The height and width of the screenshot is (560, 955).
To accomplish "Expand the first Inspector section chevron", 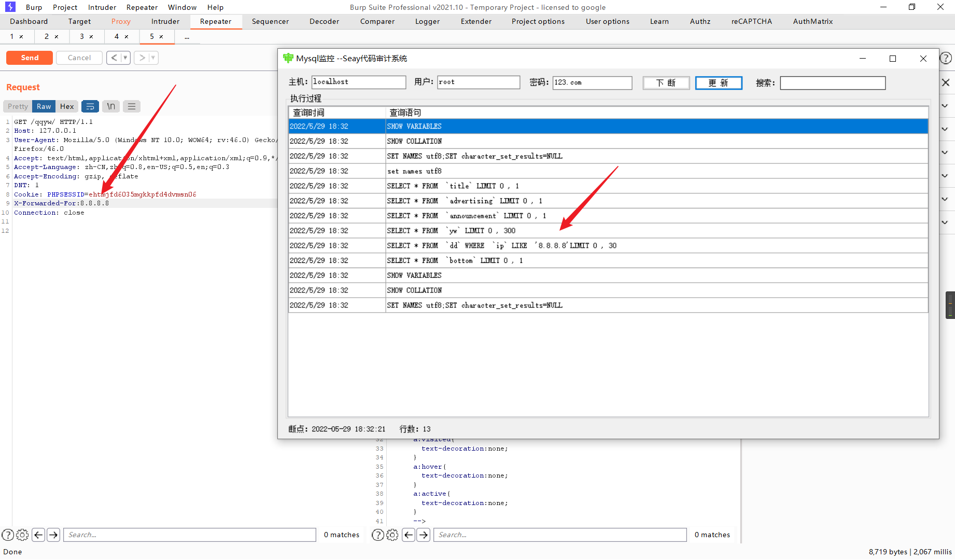I will pos(945,106).
